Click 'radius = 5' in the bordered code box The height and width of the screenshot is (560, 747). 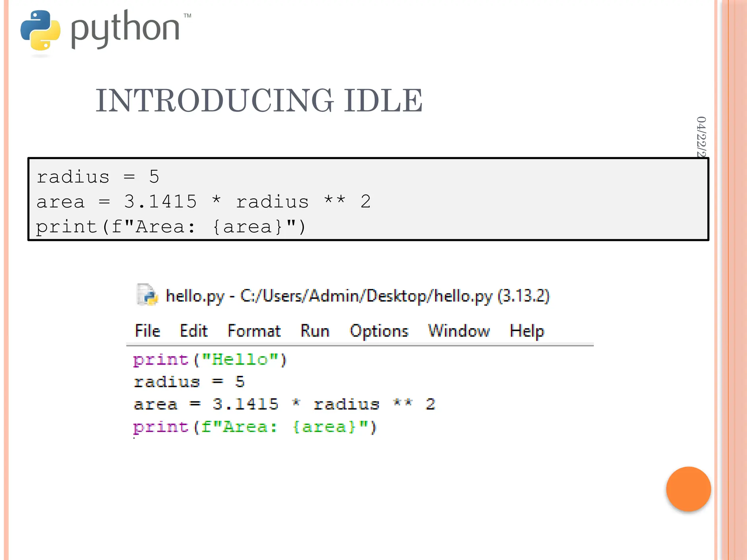click(98, 177)
